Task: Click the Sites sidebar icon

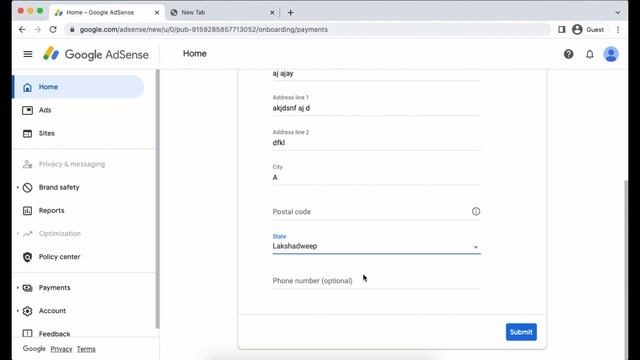Action: pos(27,133)
